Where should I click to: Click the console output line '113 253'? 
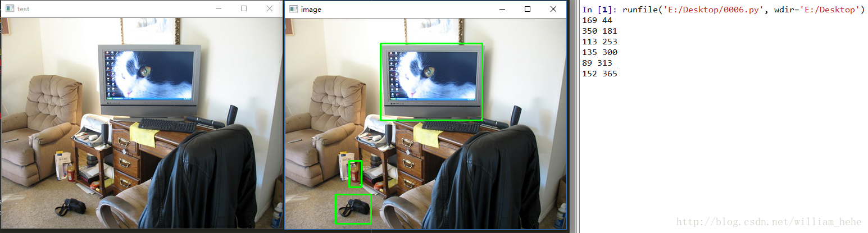coord(600,42)
